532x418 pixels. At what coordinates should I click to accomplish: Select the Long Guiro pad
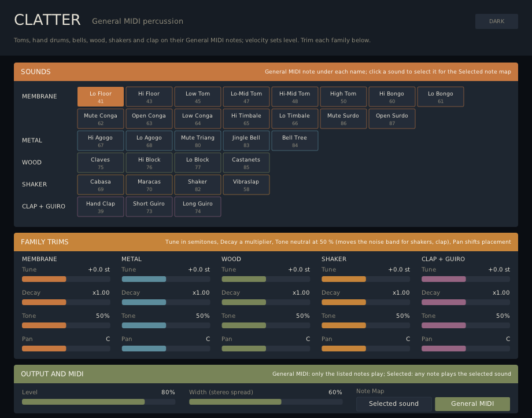point(198,207)
